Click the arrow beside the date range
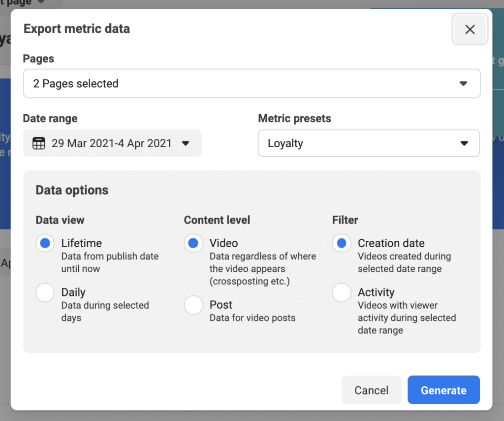Screen dimensions: 504x421 click(x=186, y=143)
